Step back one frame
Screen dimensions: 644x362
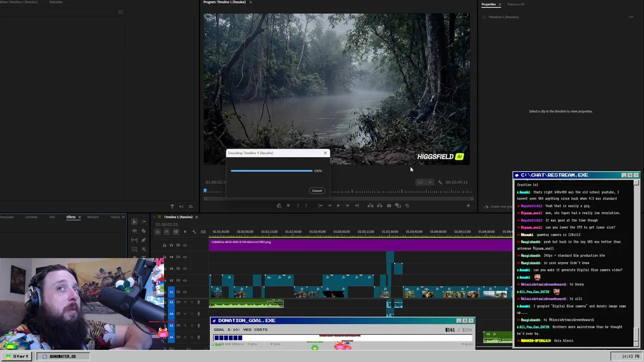click(x=330, y=206)
